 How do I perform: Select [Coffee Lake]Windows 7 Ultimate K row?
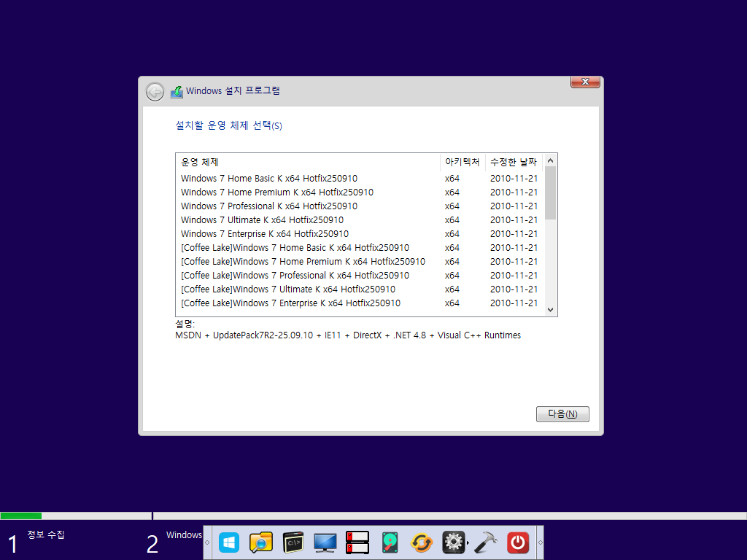[360, 289]
